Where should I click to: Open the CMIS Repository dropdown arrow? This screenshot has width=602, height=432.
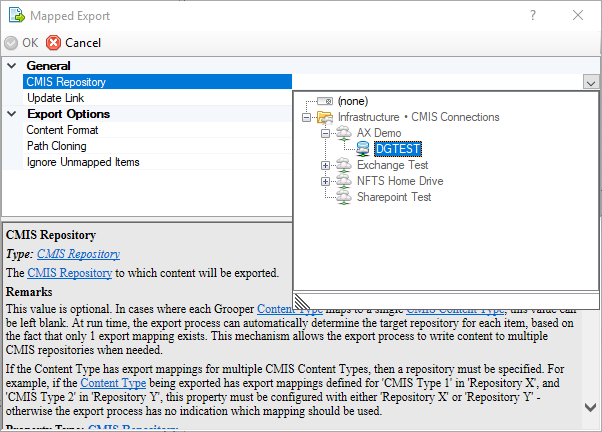click(591, 82)
